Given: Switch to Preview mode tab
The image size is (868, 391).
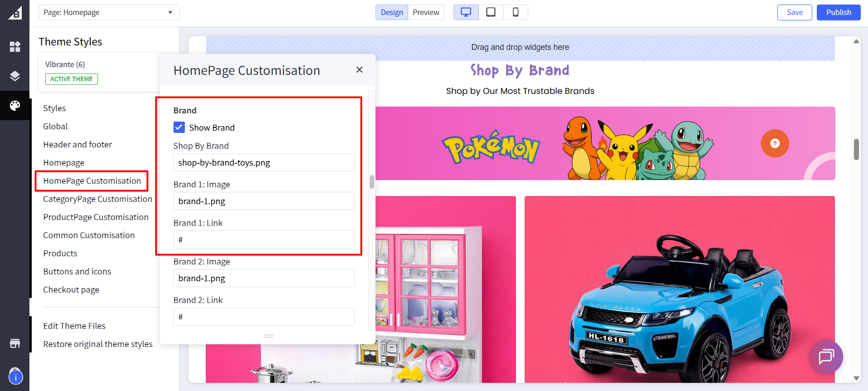Looking at the screenshot, I should tap(426, 12).
